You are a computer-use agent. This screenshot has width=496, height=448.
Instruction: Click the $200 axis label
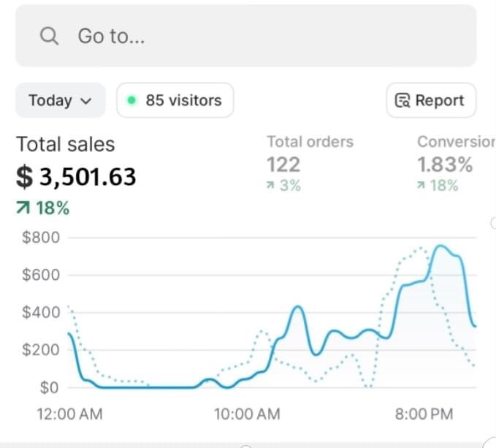click(x=41, y=349)
